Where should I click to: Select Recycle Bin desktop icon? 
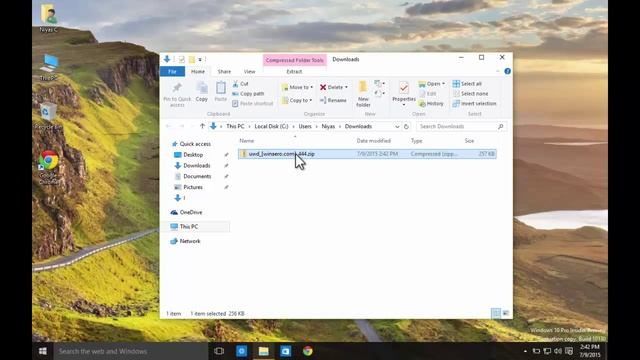[x=48, y=116]
